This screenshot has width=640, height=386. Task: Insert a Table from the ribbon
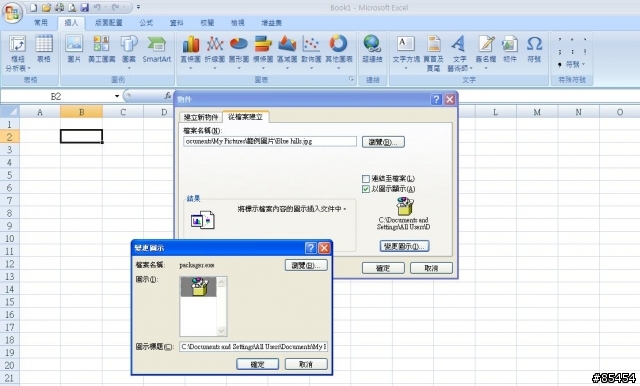coord(44,49)
